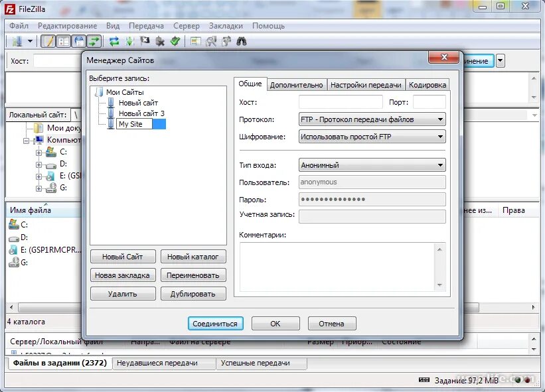Image resolution: width=545 pixels, height=392 pixels.
Task: Select E: (GSP1RMCPR... in the file list
Action: click(x=45, y=250)
